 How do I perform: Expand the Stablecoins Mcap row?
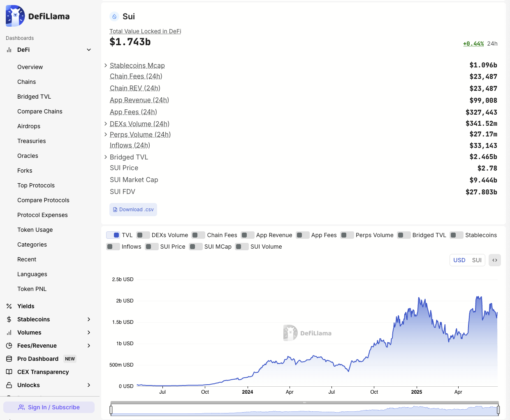point(105,65)
